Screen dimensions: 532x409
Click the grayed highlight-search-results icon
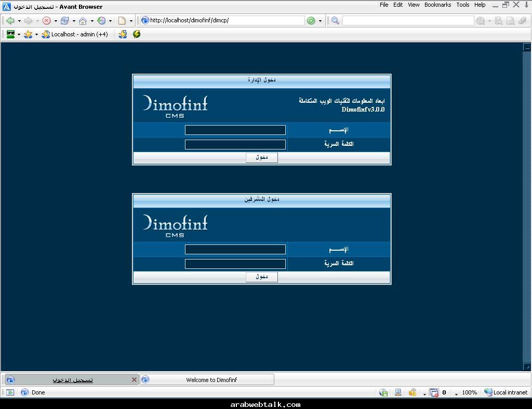(510, 21)
